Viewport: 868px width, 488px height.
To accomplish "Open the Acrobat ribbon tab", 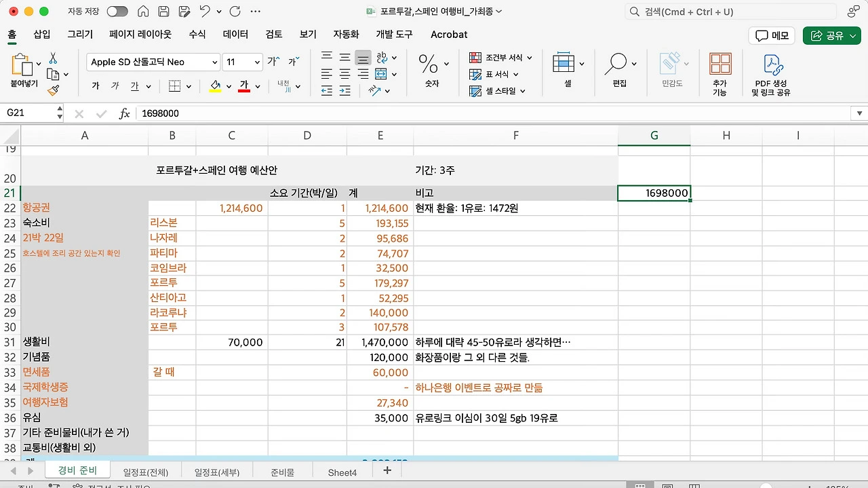I will pyautogui.click(x=449, y=34).
